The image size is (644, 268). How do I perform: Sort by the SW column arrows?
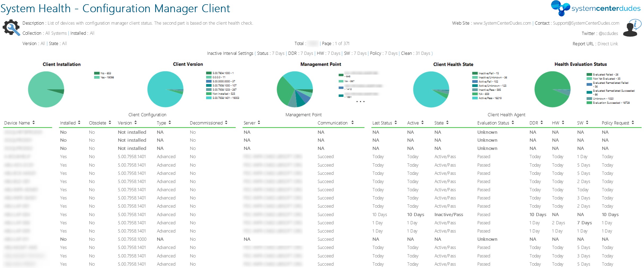point(587,123)
